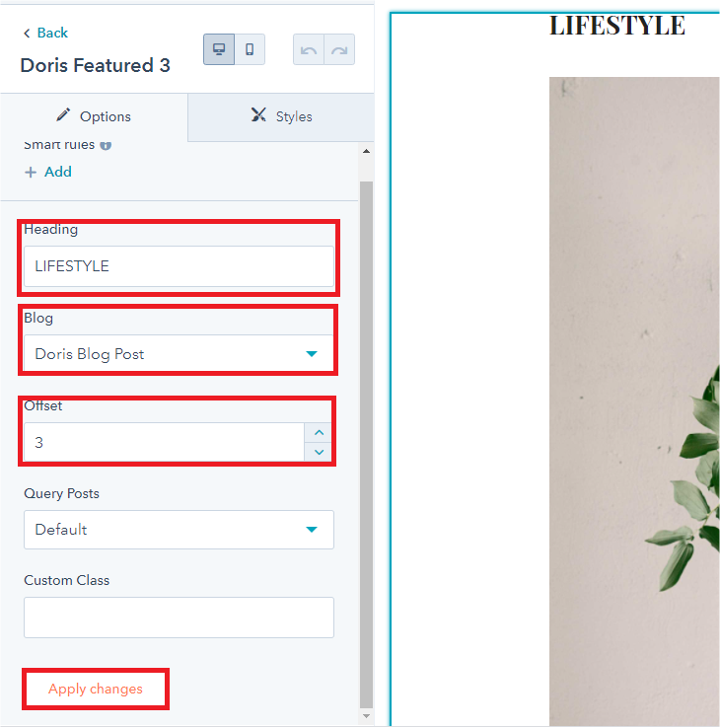Switch to mobile preview icon
Screen dimensions: 720x728
click(250, 49)
